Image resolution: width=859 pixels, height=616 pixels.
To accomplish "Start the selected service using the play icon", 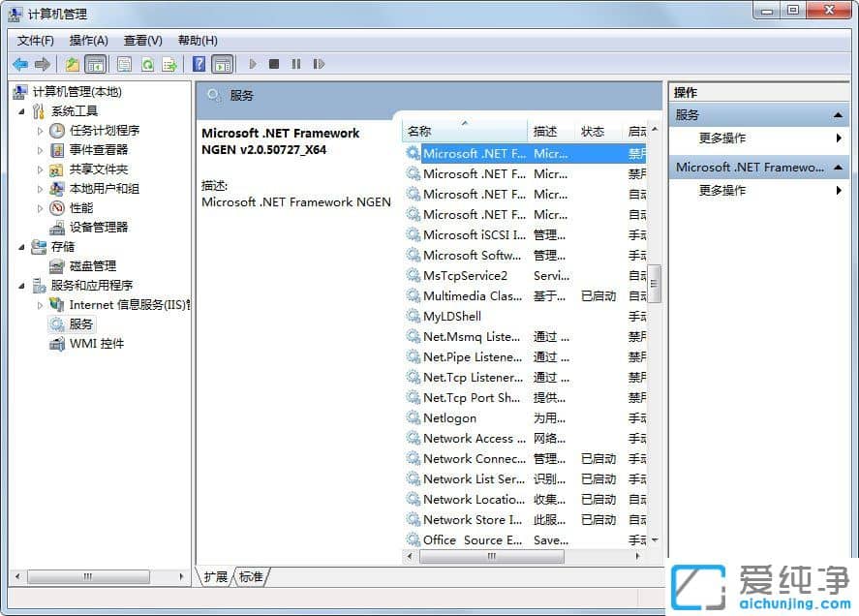I will click(x=251, y=63).
